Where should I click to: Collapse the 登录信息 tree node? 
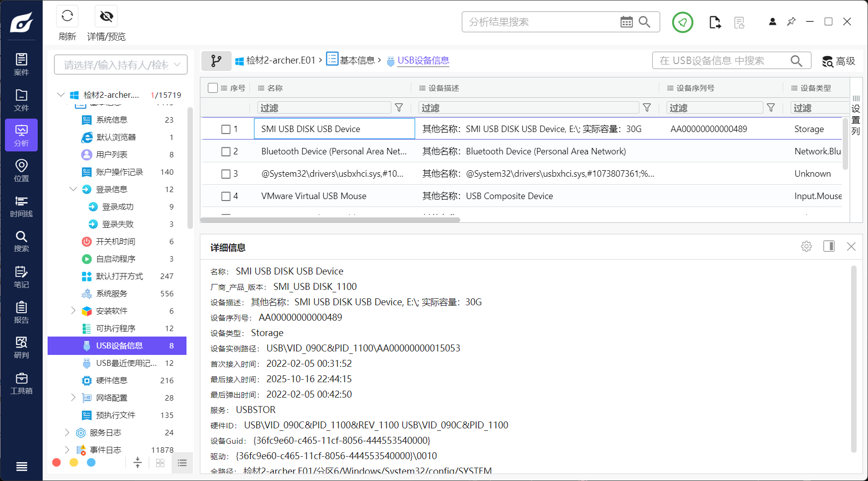coord(73,189)
